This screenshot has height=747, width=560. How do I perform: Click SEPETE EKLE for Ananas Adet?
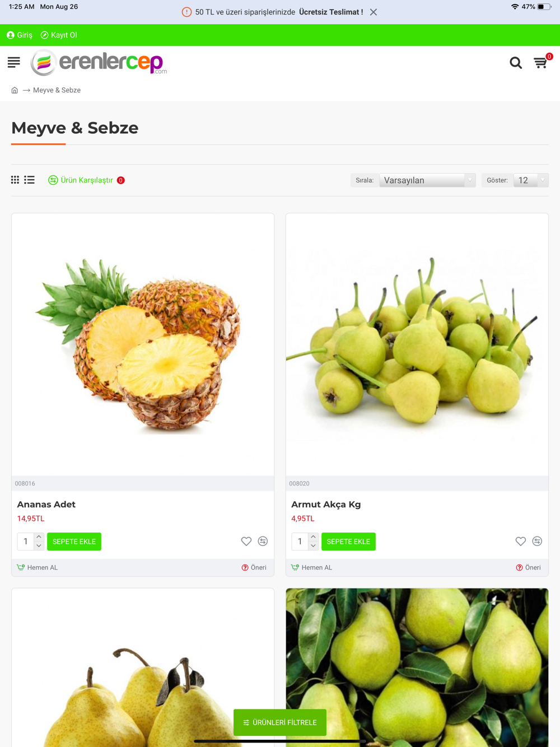pyautogui.click(x=74, y=541)
